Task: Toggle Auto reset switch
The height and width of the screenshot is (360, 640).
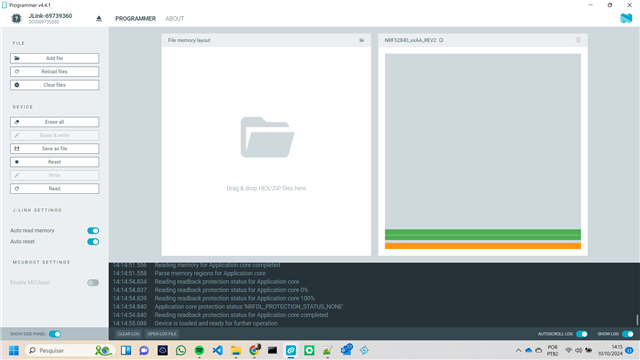Action: tap(93, 242)
